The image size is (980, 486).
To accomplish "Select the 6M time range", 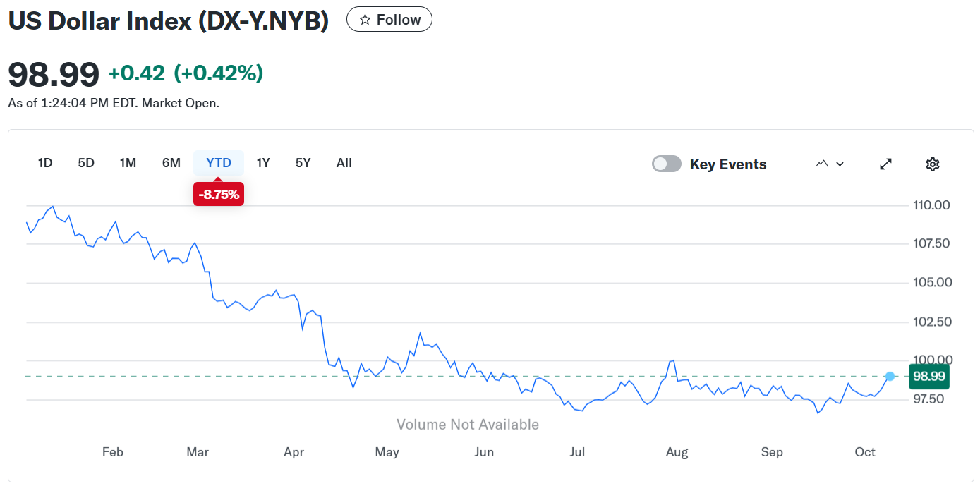I will tap(171, 163).
